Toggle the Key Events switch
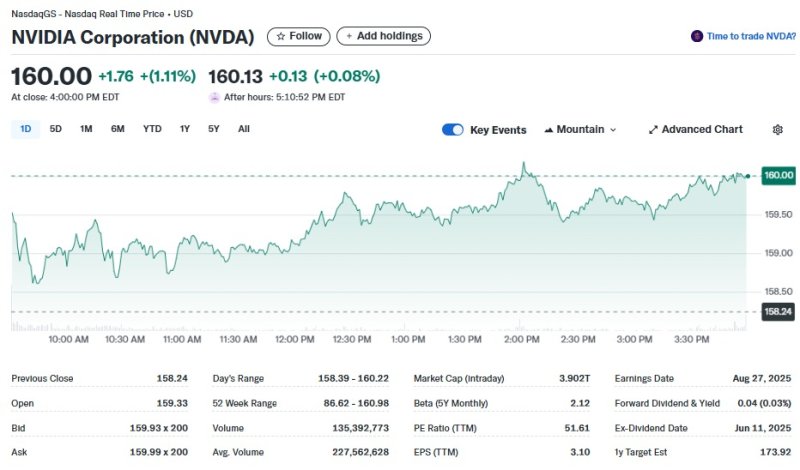This screenshot has width=800, height=470. 453,130
